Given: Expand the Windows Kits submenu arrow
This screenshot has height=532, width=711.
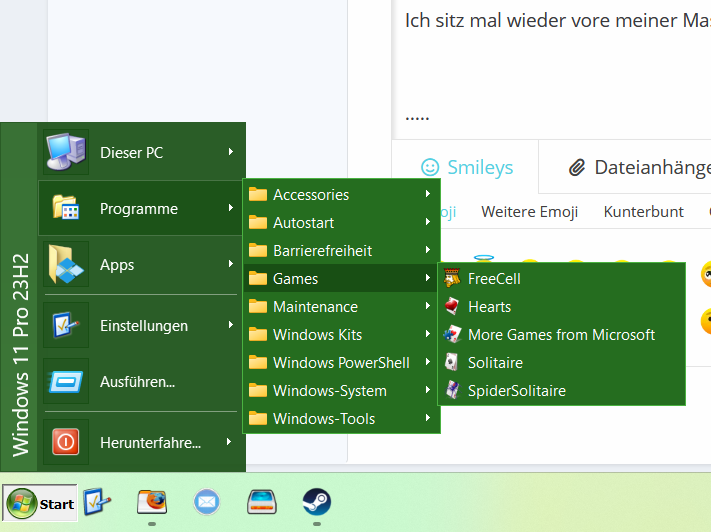Looking at the screenshot, I should [x=428, y=334].
